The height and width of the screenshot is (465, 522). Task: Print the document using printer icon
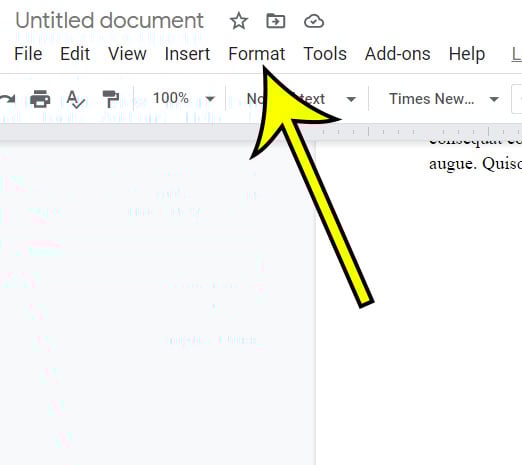click(x=40, y=99)
